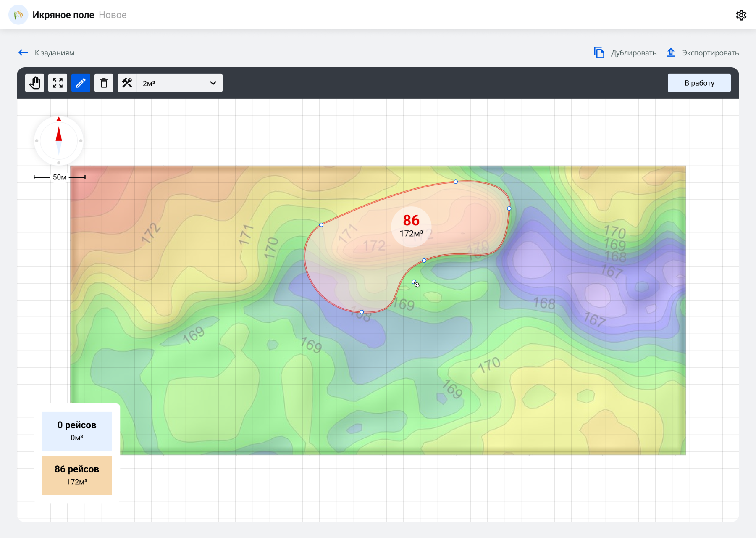
Task: Go back via К заданиям link
Action: pyautogui.click(x=47, y=53)
